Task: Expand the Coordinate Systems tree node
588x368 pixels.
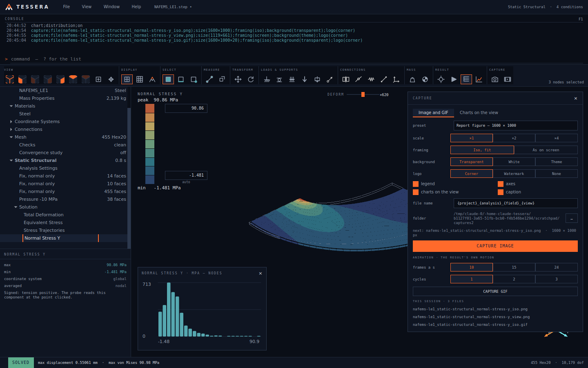Action: (11, 121)
